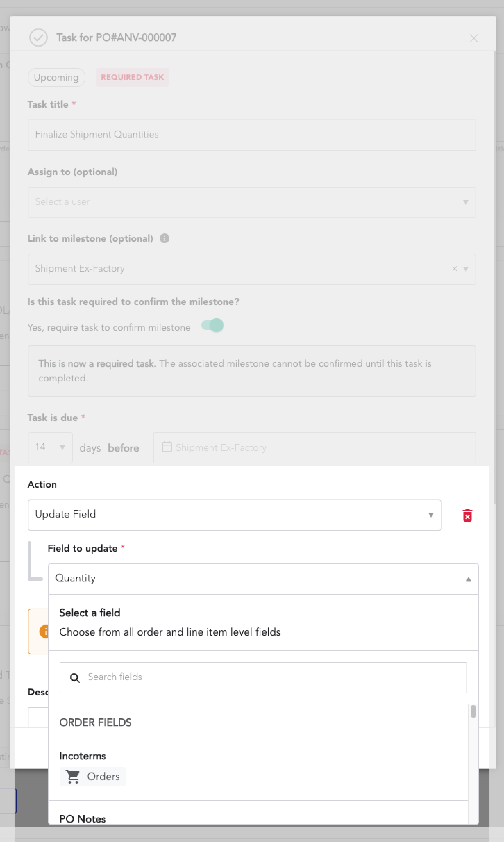504x842 pixels.
Task: Click the orange info alert icon
Action: [x=44, y=631]
